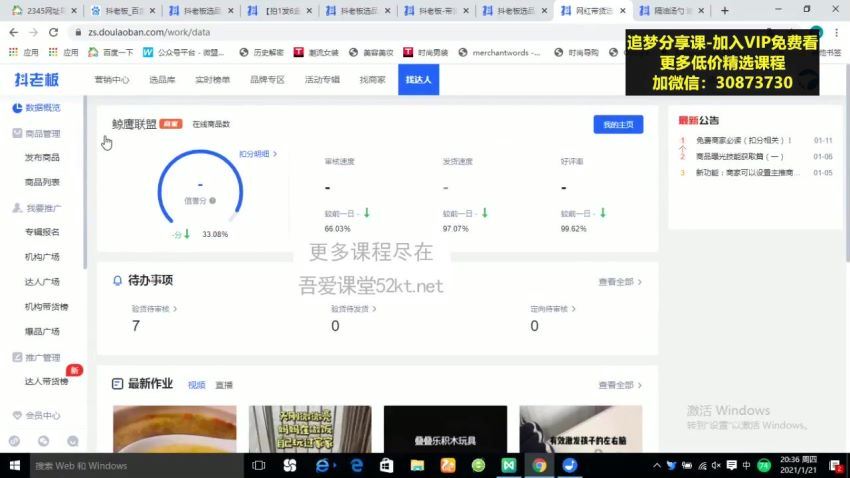Click the 推广管理 sidebar icon
The height and width of the screenshot is (478, 850).
pyautogui.click(x=17, y=357)
